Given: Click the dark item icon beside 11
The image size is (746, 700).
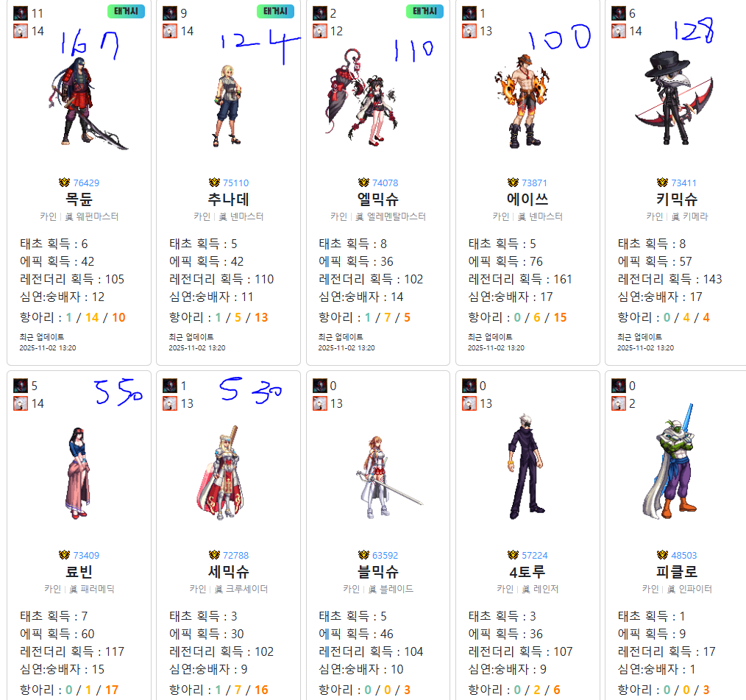Looking at the screenshot, I should 21,13.
